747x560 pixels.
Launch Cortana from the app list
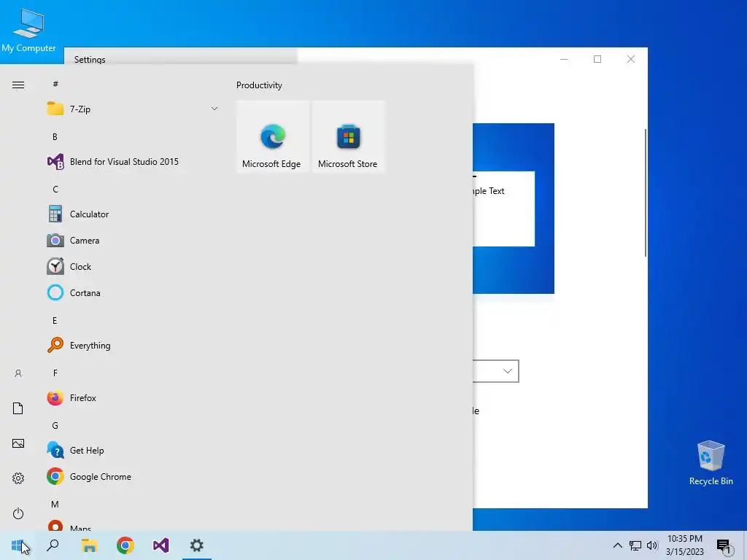pos(133,293)
